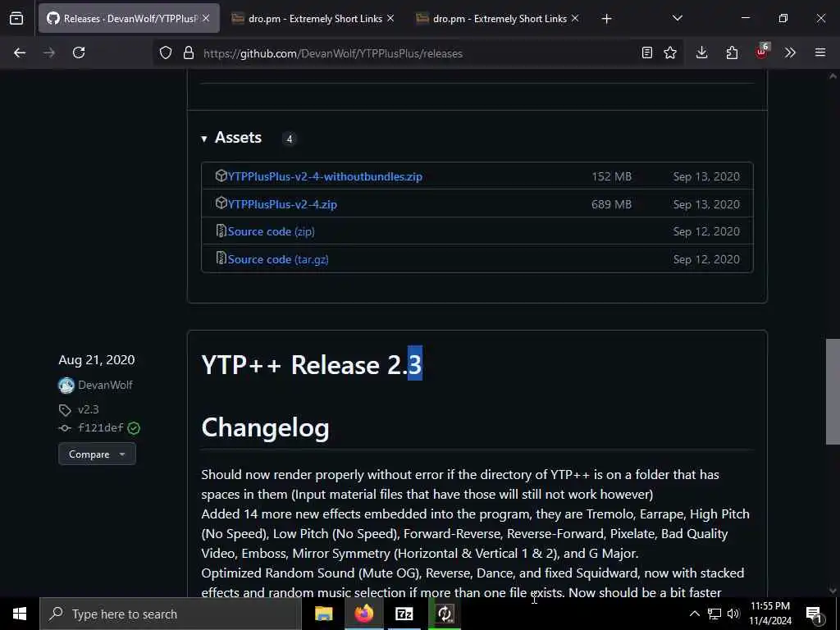Bookmark this page with the star icon
The height and width of the screenshot is (630, 840).
[x=670, y=53]
